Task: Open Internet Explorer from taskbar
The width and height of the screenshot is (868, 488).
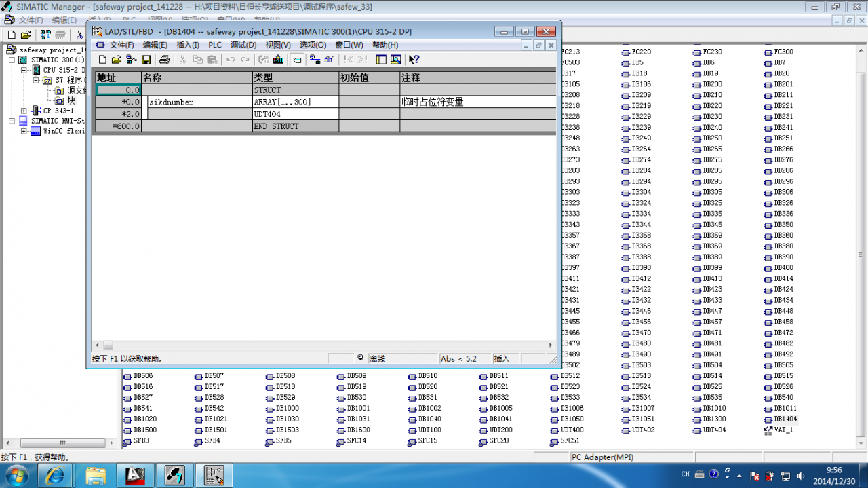Action: coord(56,474)
